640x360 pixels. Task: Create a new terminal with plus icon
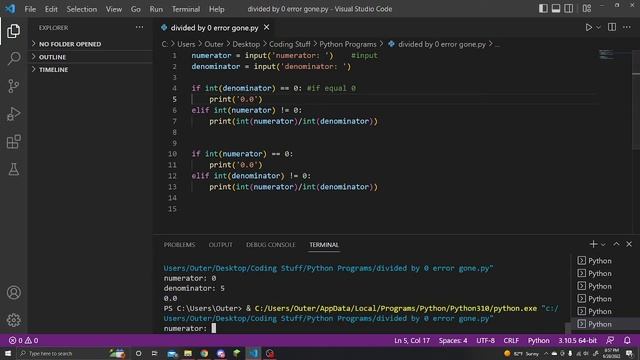pos(593,244)
